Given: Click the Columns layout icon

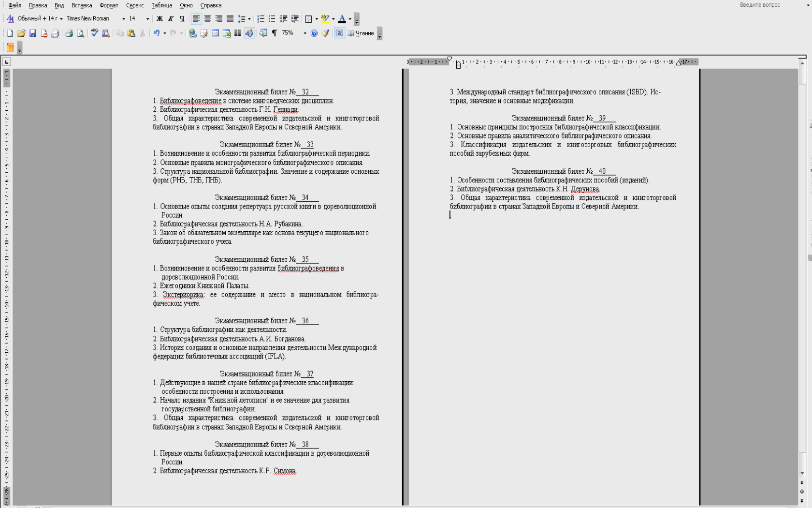Looking at the screenshot, I should pos(238,33).
